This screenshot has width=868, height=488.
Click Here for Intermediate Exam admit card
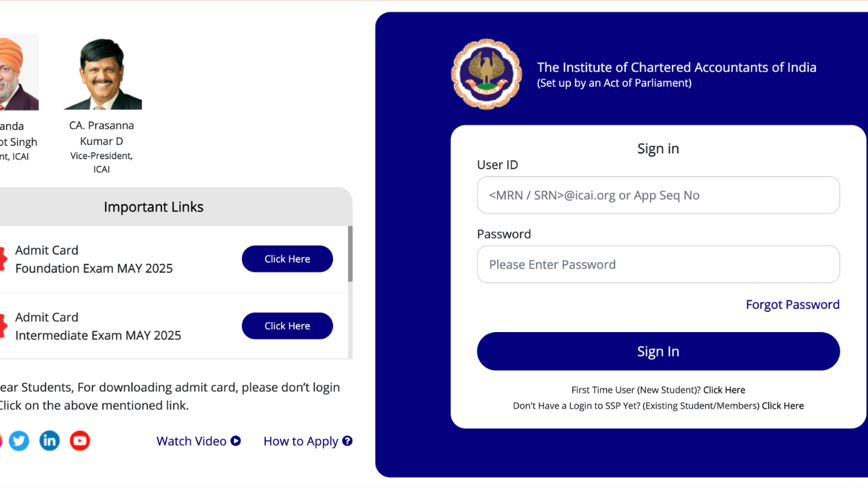[287, 326]
